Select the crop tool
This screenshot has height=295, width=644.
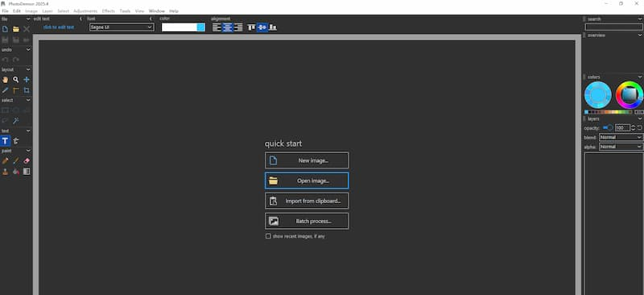click(27, 90)
